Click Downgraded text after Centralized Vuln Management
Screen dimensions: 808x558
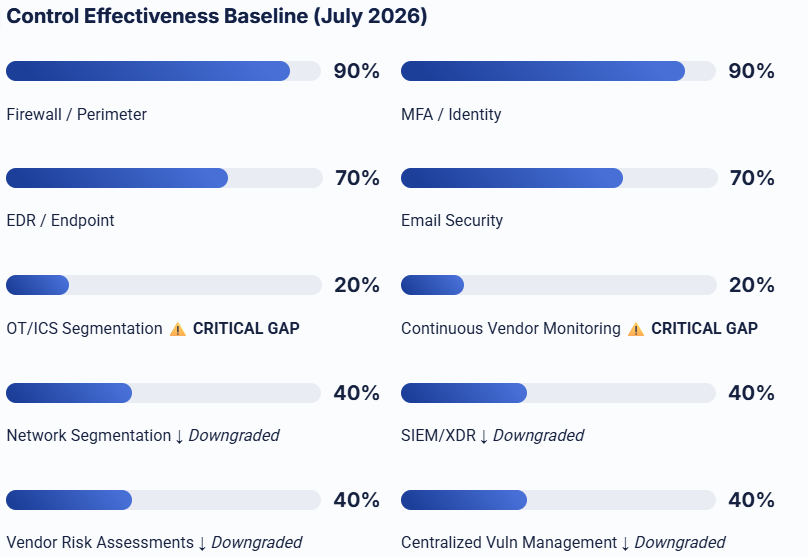pos(680,543)
